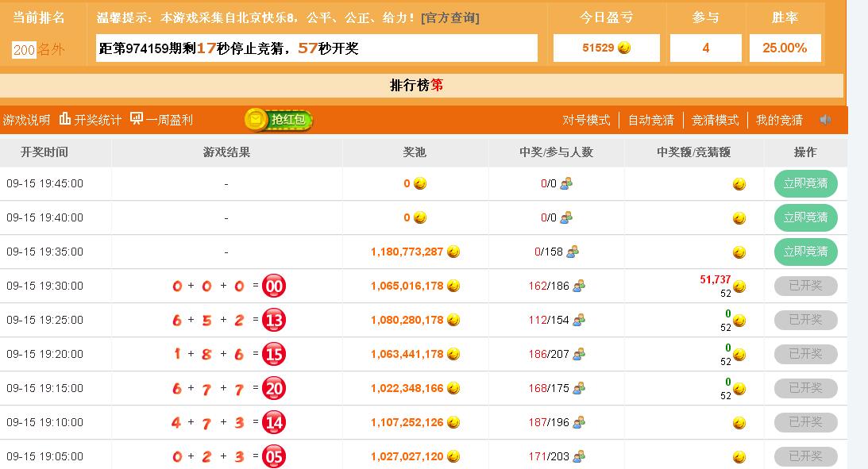Open 我的竞猜 my guesses
Screen dimensions: 868x469
coord(779,120)
